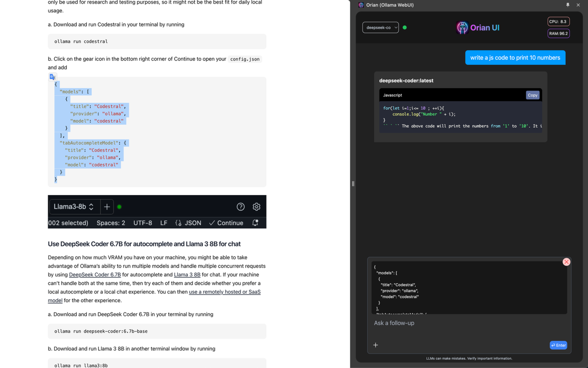The width and height of the screenshot is (588, 368).
Task: Click the gear settings icon in Continue screenshot
Action: [256, 207]
